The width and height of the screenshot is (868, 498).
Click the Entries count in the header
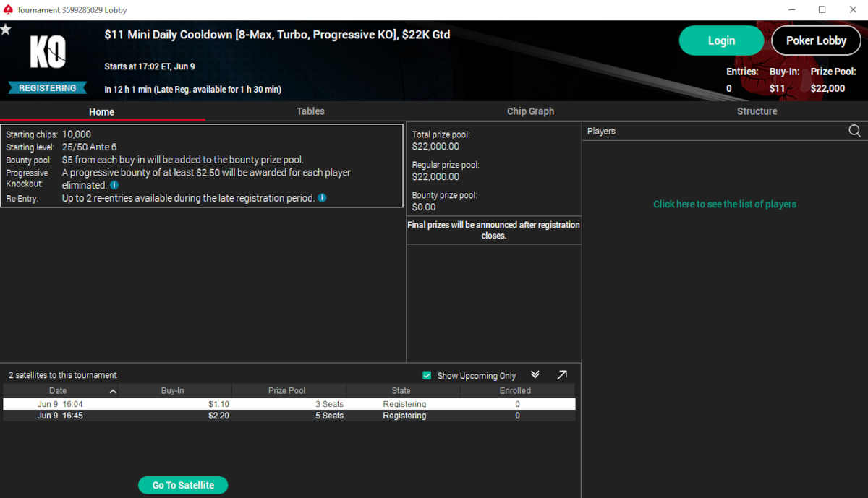point(729,88)
